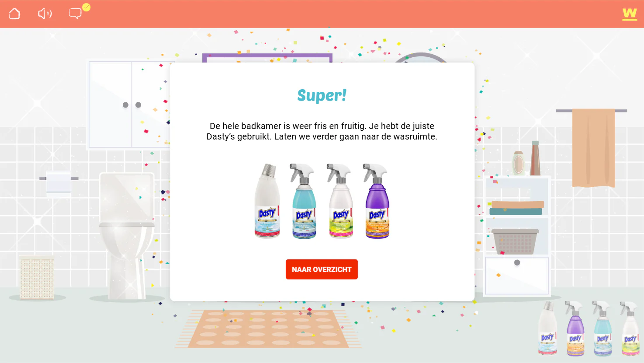Click the toilet paper holder
Viewport: 644px width, 363px height.
pos(59,181)
